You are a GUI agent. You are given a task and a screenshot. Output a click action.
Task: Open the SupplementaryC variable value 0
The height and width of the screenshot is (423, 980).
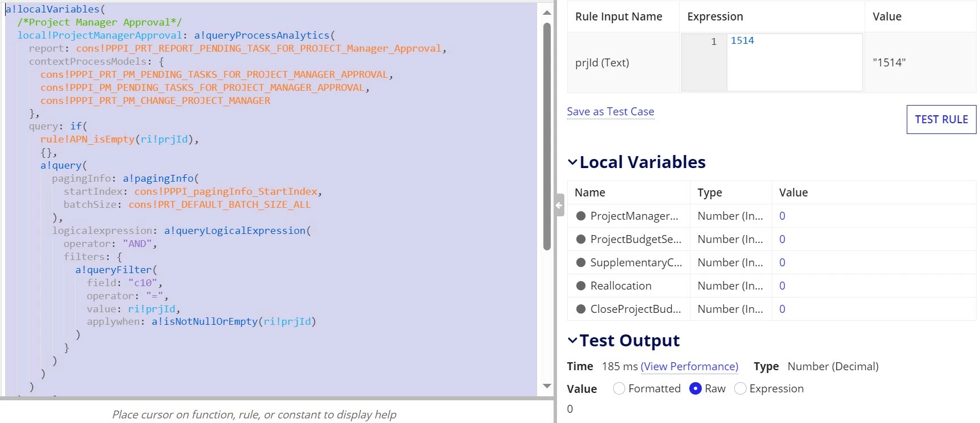[x=782, y=262]
